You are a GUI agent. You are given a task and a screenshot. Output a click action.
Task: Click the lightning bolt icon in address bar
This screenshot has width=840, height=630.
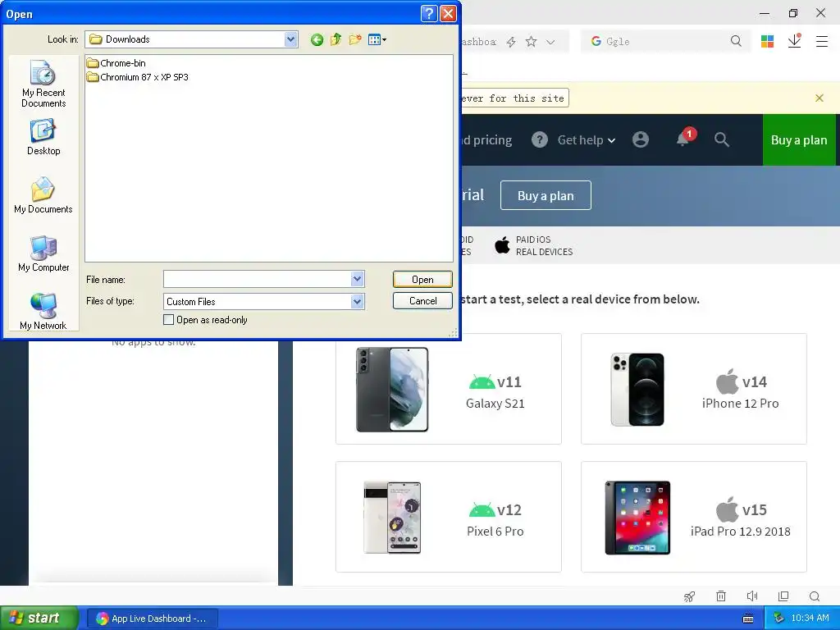pos(511,42)
